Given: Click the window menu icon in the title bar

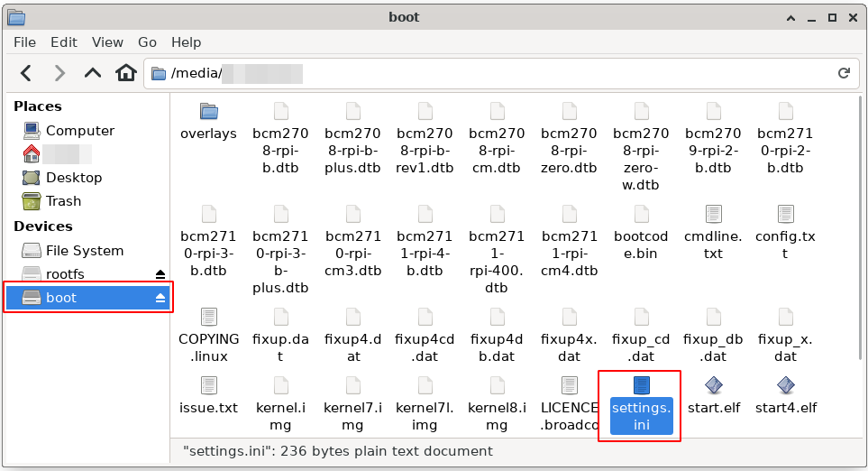Looking at the screenshot, I should tap(16, 18).
